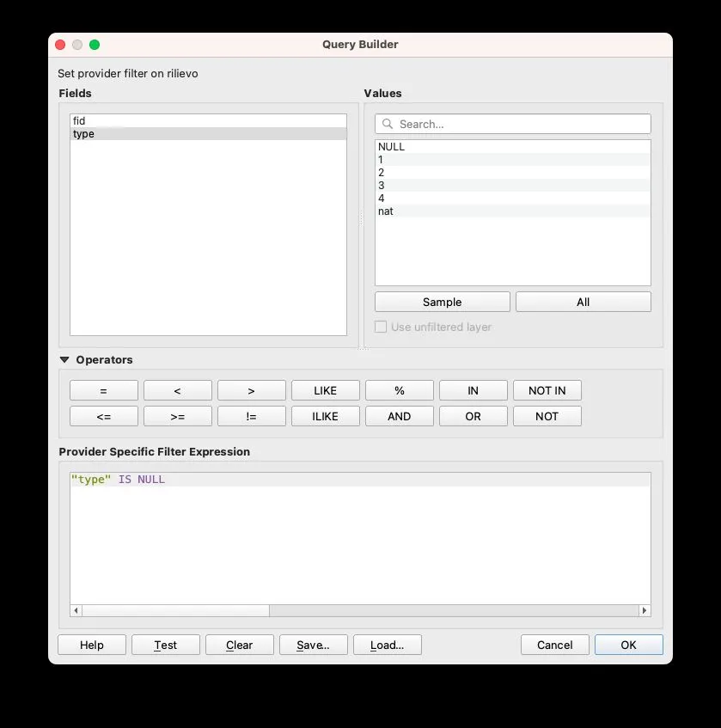The width and height of the screenshot is (721, 728).
Task: Click the search magnifier icon in Values
Action: [387, 123]
